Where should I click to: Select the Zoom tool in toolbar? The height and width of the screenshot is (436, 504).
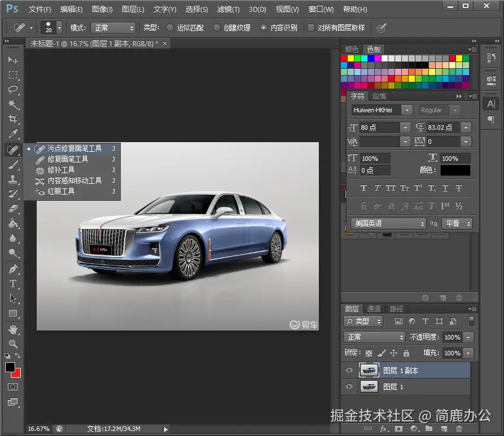coord(12,343)
